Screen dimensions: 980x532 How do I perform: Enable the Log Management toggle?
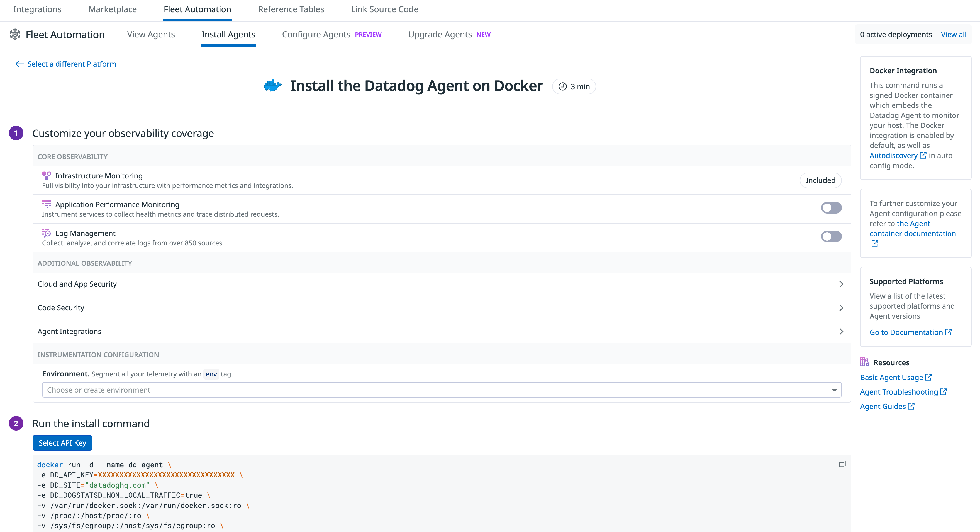click(831, 236)
